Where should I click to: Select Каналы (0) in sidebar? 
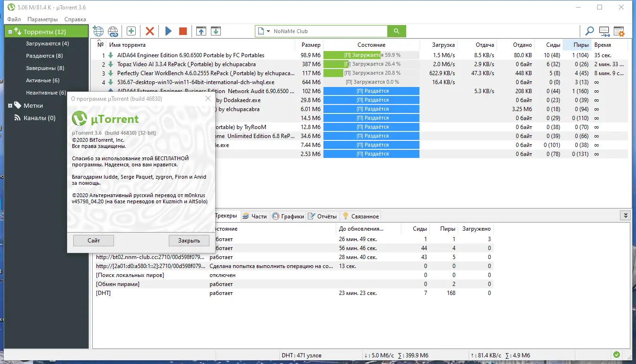[39, 118]
